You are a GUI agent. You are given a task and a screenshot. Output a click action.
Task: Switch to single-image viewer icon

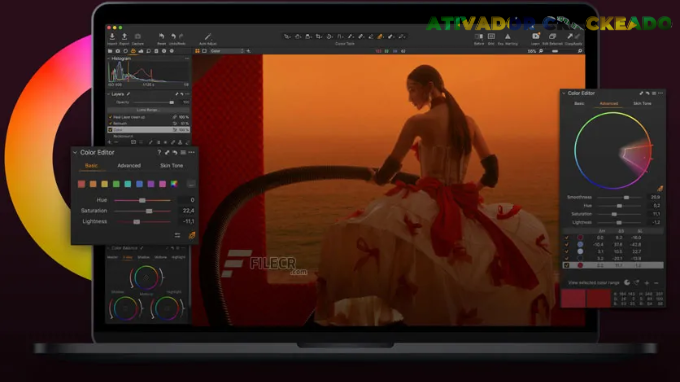pyautogui.click(x=204, y=51)
